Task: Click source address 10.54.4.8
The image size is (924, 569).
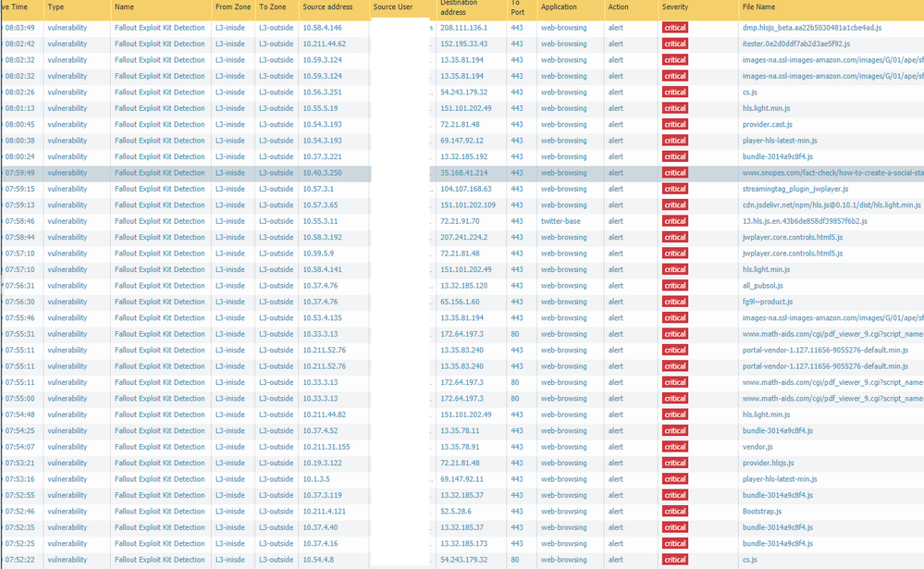Action: (318, 560)
